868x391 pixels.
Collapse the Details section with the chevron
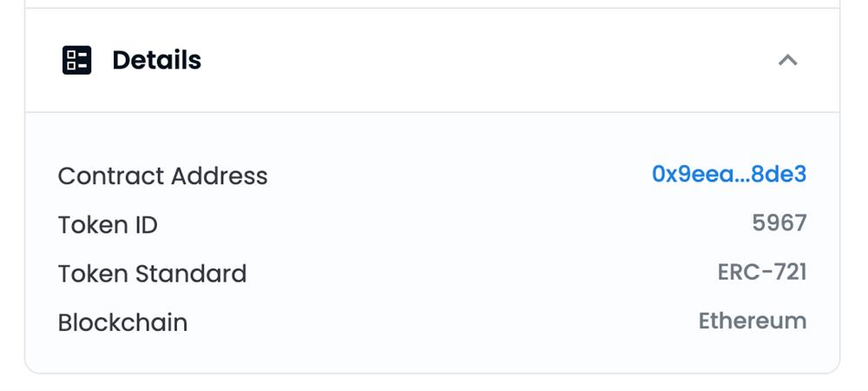pyautogui.click(x=787, y=60)
